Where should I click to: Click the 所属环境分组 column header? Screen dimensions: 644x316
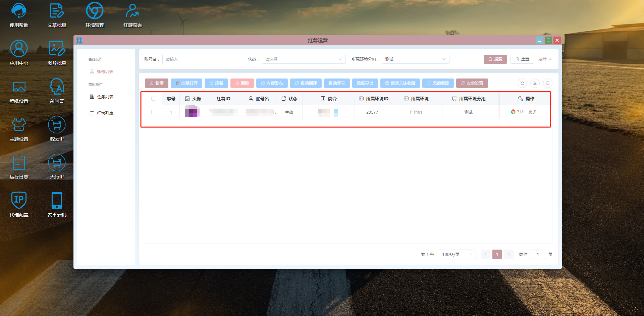[469, 99]
